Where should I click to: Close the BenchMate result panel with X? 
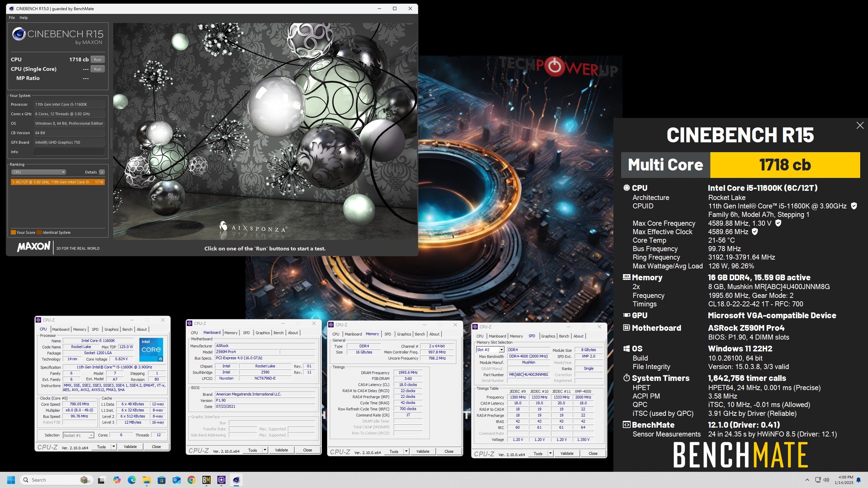tap(860, 126)
